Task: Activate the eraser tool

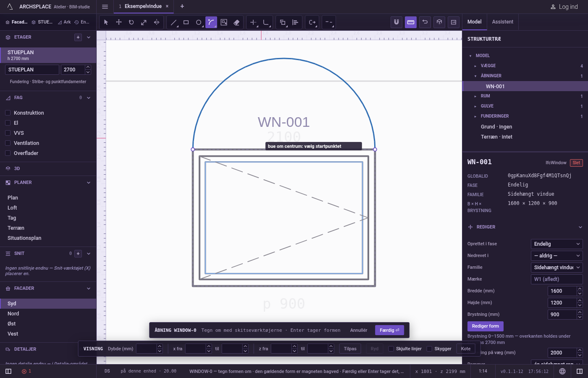Action: (x=236, y=22)
